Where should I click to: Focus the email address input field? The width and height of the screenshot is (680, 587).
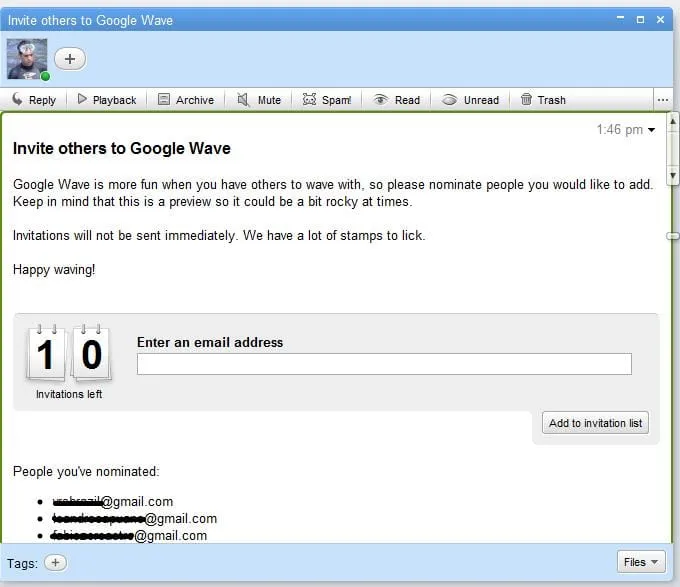pos(384,364)
